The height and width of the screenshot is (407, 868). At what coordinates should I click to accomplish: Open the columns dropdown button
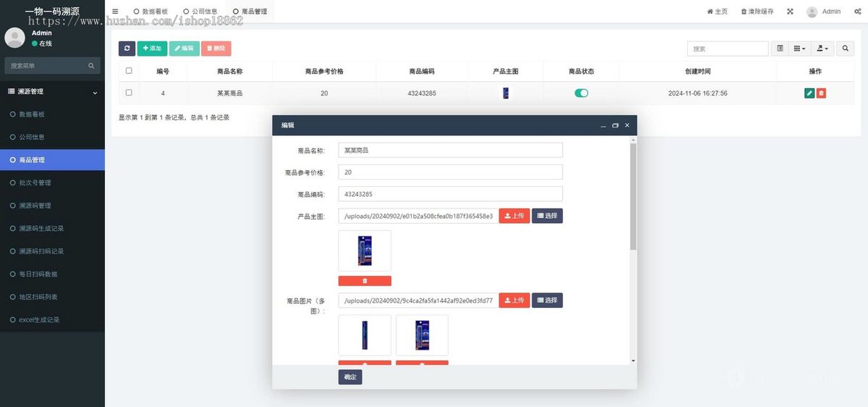point(799,49)
